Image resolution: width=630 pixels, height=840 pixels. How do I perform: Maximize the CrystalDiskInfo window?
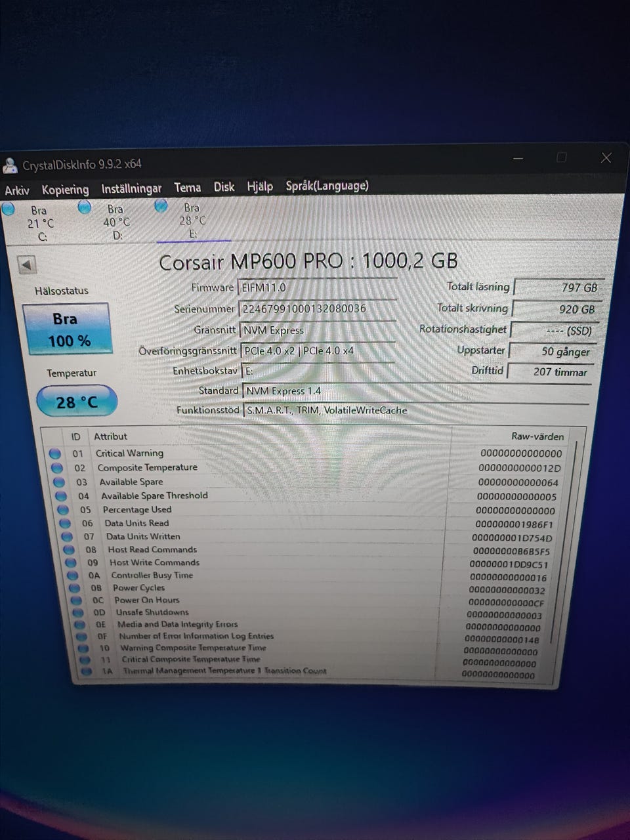click(x=562, y=157)
